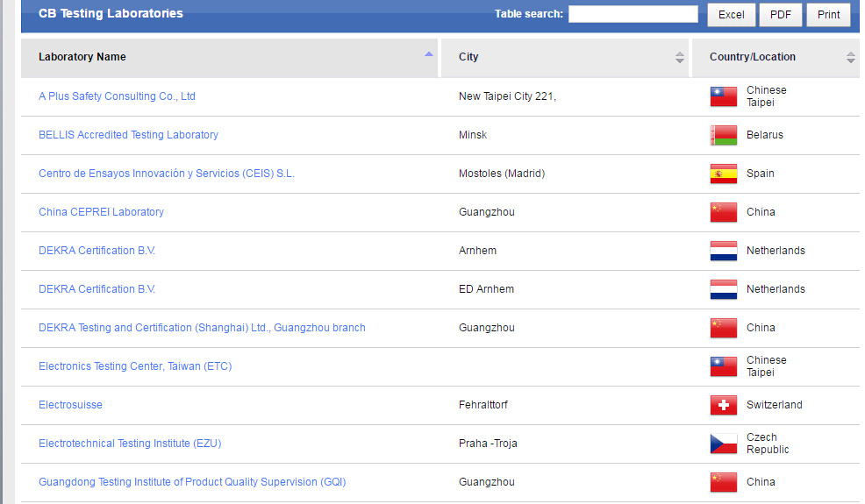The height and width of the screenshot is (504, 865).
Task: Click the Switzerland flag icon
Action: (x=723, y=405)
